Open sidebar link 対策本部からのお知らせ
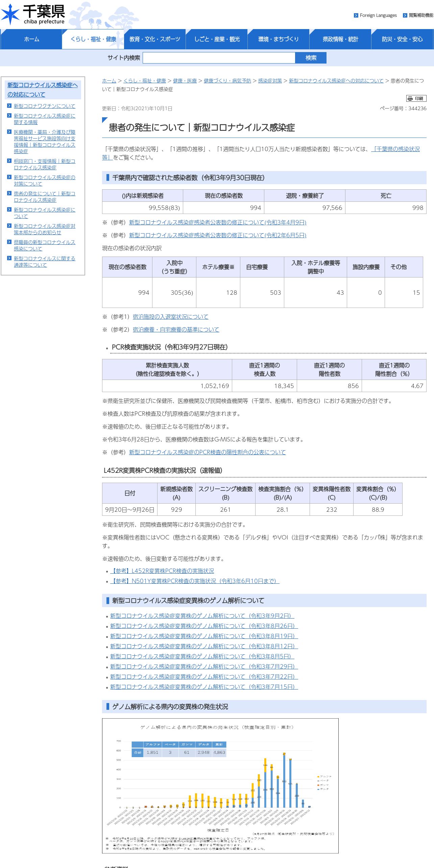The image size is (434, 868). 45,229
